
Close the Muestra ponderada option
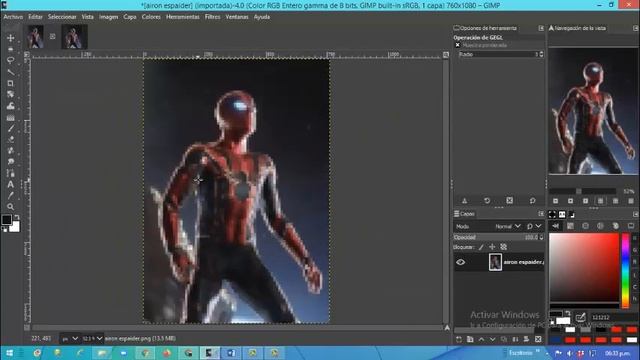click(x=458, y=45)
